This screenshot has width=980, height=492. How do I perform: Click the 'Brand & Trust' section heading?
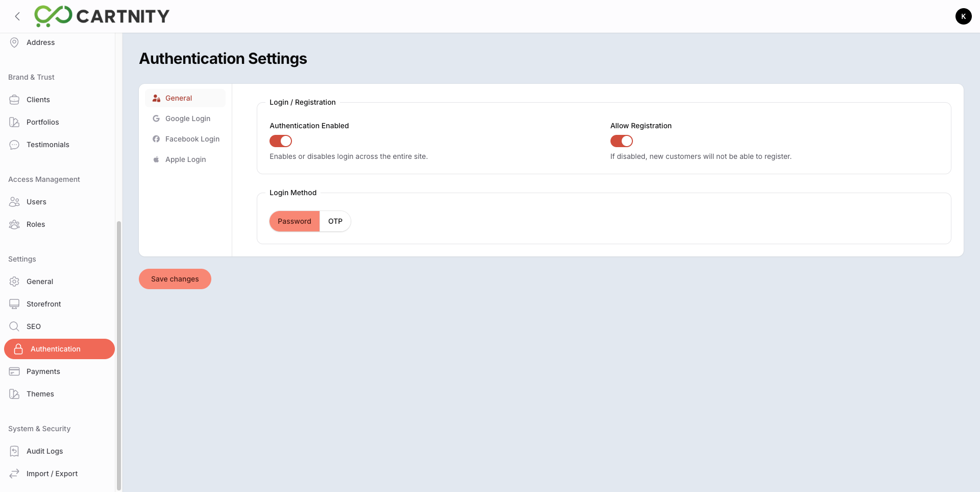[31, 77]
